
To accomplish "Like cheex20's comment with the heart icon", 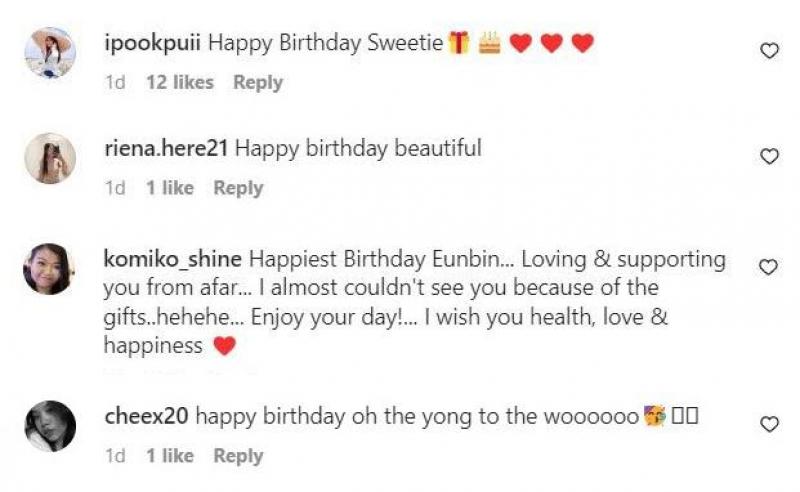I will click(769, 424).
